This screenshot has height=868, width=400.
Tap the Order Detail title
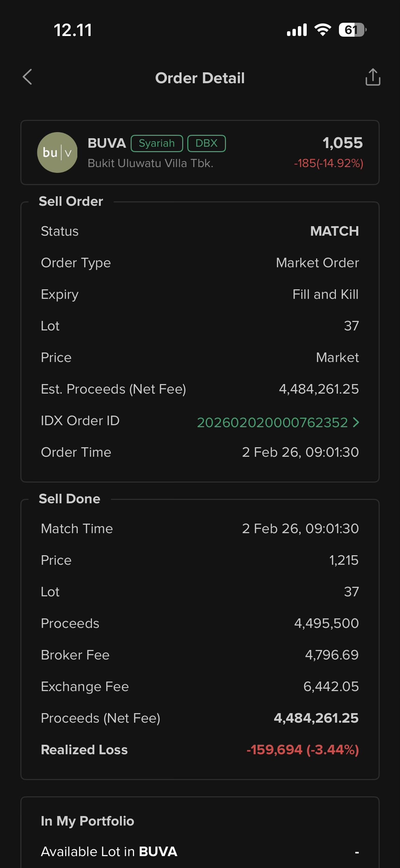point(200,78)
